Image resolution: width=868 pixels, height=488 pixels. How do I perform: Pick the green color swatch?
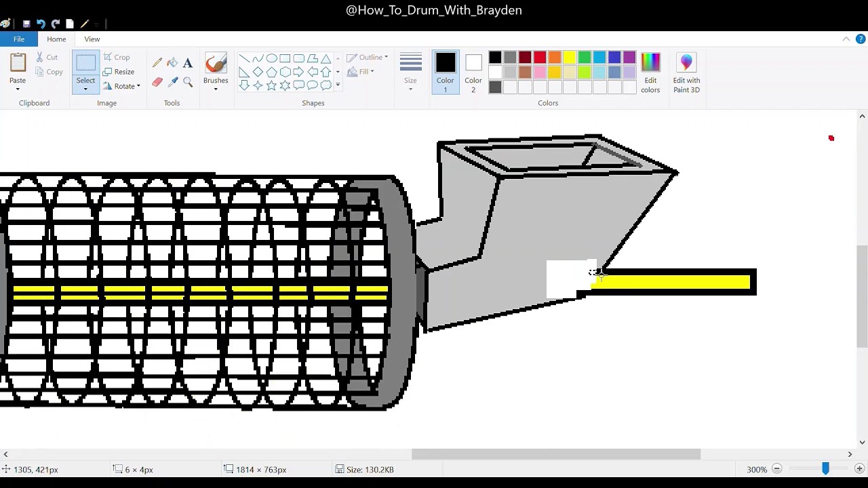tap(585, 58)
